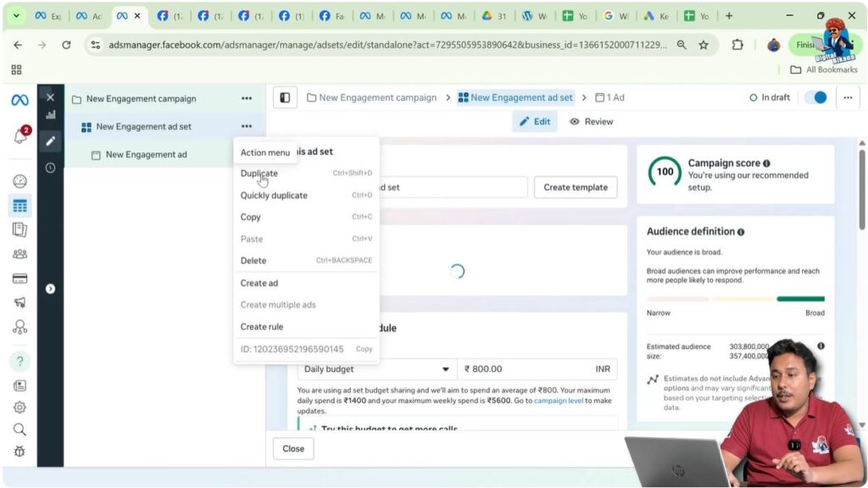Toggle the side panel layout icon
868x488 pixels.
[x=285, y=98]
